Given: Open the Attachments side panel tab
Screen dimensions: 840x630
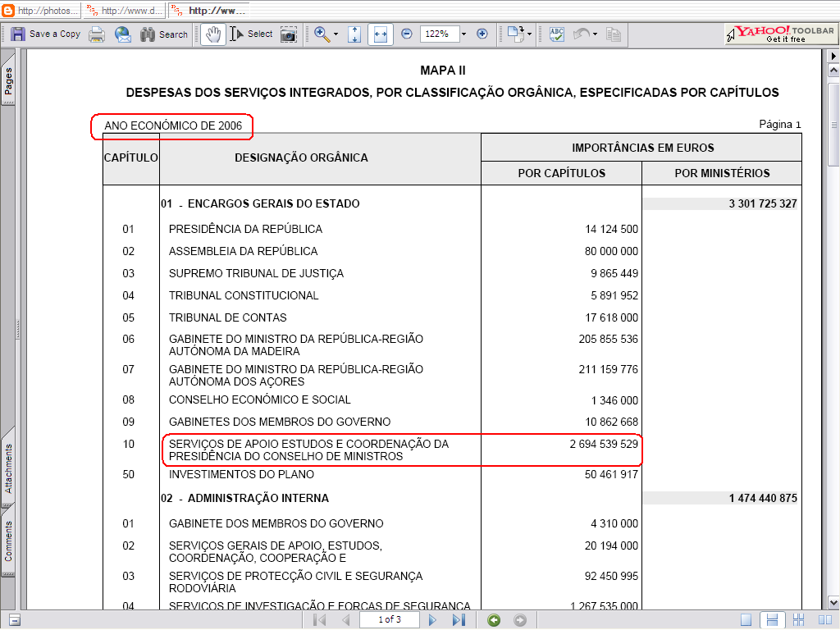Looking at the screenshot, I should coord(9,469).
